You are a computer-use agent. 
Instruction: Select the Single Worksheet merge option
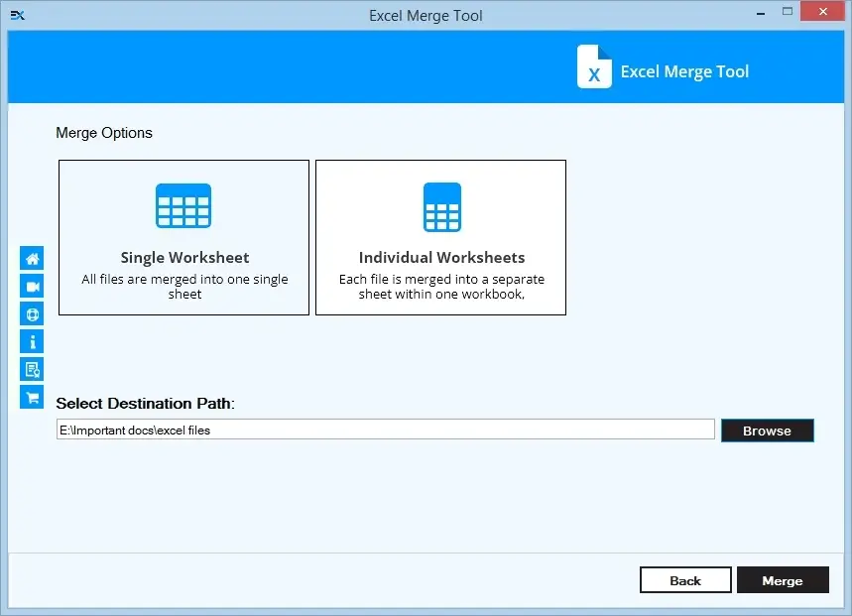pyautogui.click(x=183, y=237)
